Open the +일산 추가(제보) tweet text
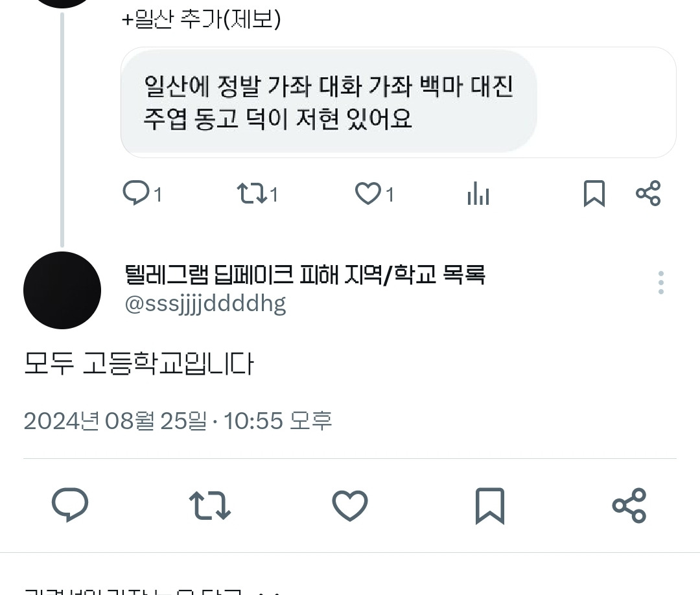The height and width of the screenshot is (595, 700). 201,19
